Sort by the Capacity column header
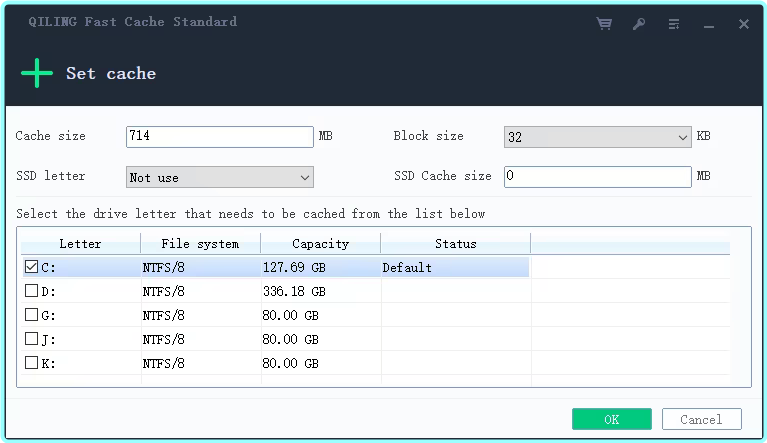767x443 pixels. click(x=320, y=244)
